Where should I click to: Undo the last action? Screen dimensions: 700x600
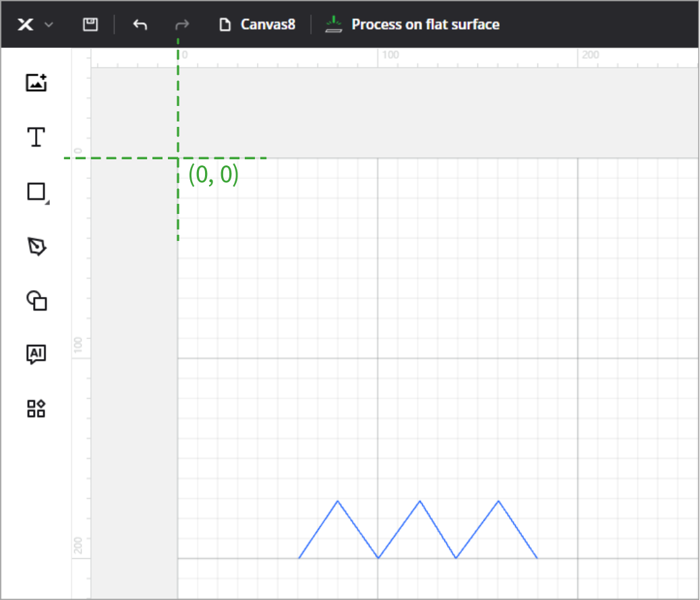coord(140,25)
